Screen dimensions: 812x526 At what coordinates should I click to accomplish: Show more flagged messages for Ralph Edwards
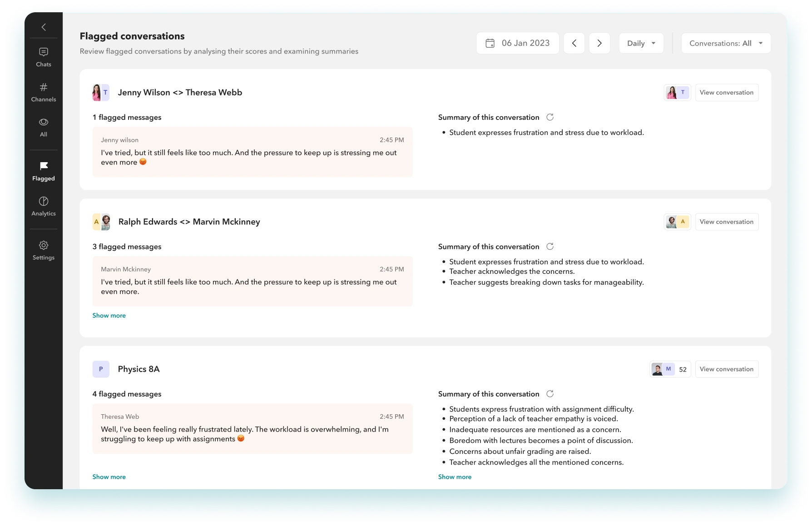tap(109, 316)
